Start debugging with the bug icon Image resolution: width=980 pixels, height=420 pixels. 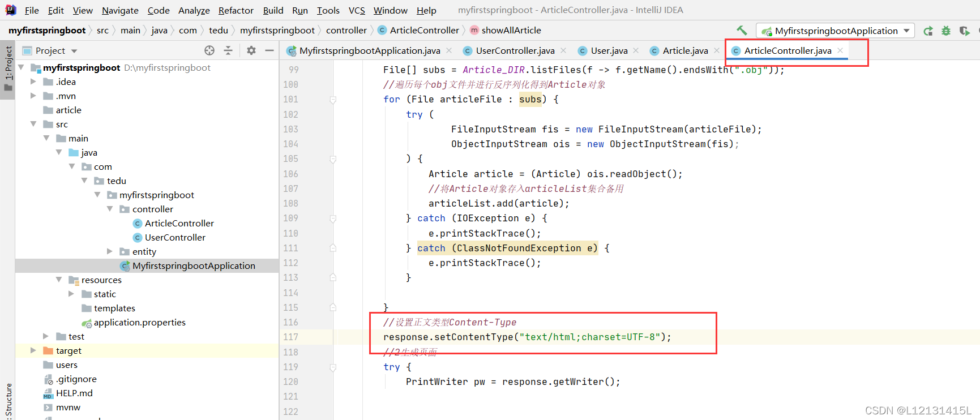[946, 31]
